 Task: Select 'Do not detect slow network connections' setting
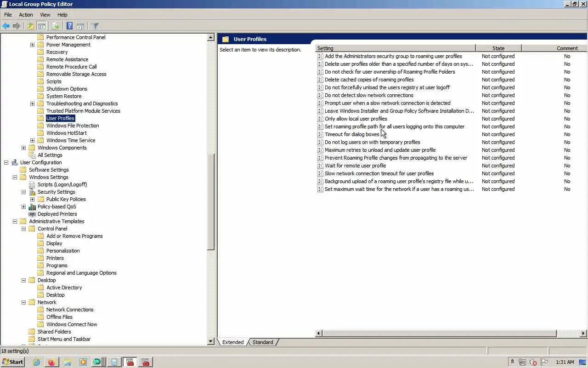pyautogui.click(x=369, y=95)
